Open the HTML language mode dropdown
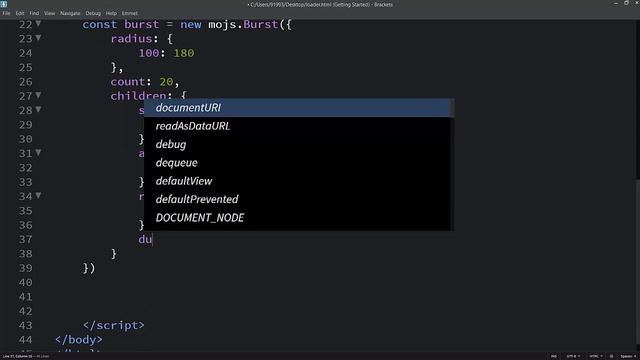 (596, 356)
